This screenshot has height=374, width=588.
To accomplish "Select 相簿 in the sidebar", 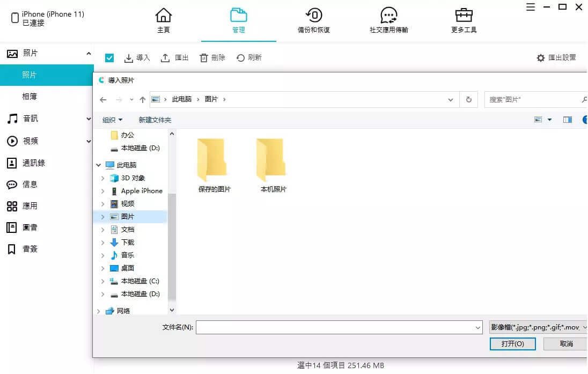I will (30, 97).
